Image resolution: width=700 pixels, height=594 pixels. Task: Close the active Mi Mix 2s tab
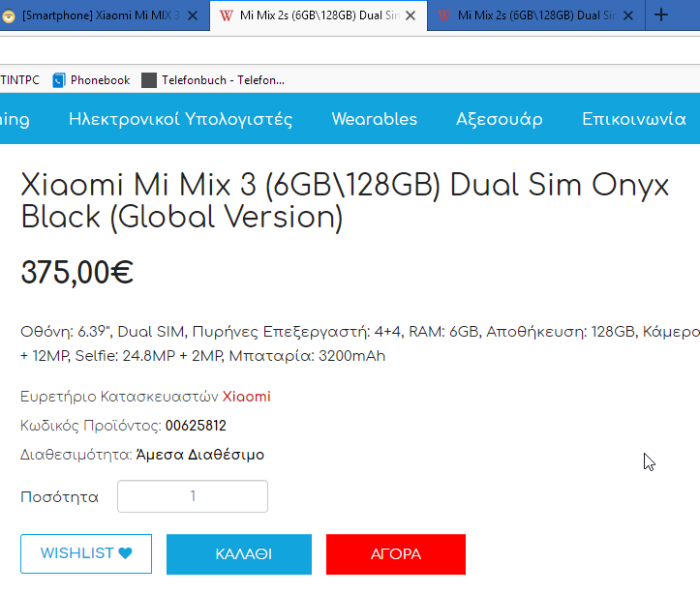[411, 15]
